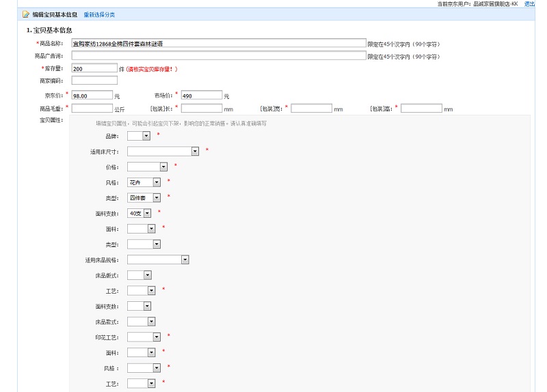Expand the 类型 dropdown showing 四件套
This screenshot has width=547, height=392.
click(144, 198)
